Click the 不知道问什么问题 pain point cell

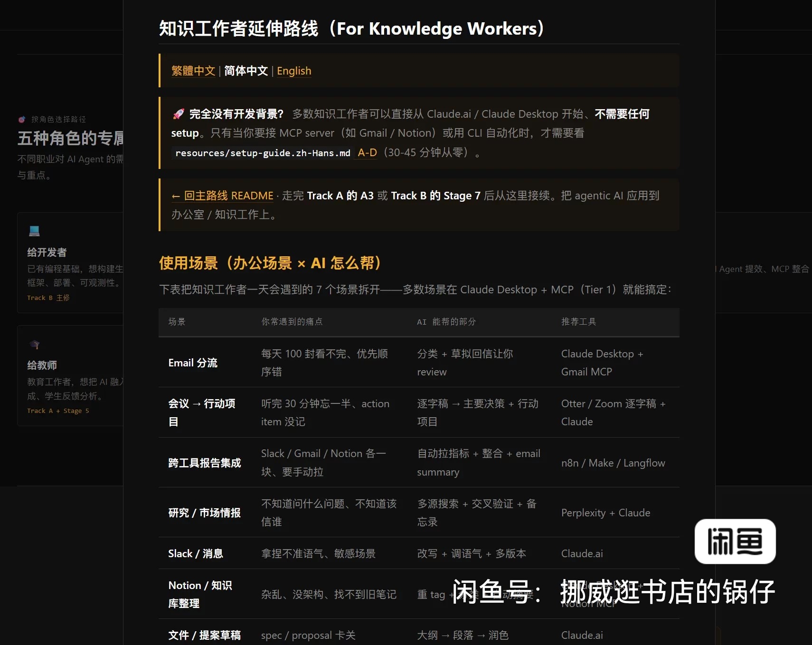(x=329, y=513)
